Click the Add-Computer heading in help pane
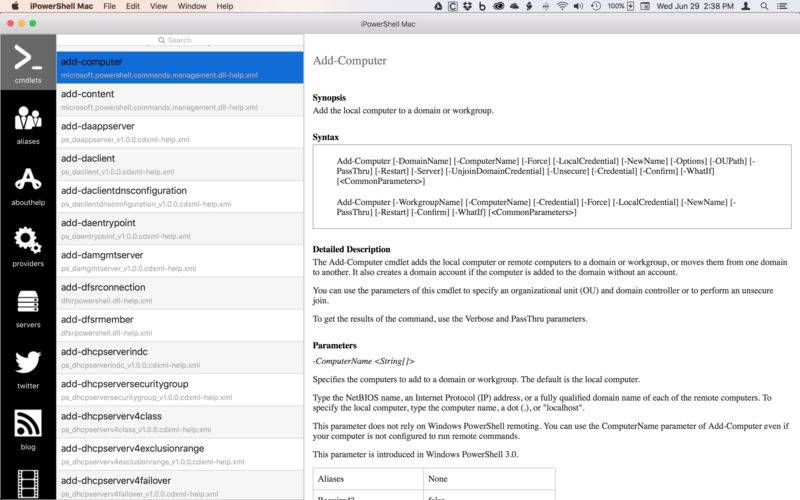Screen dimensions: 800x500 pyautogui.click(x=349, y=61)
